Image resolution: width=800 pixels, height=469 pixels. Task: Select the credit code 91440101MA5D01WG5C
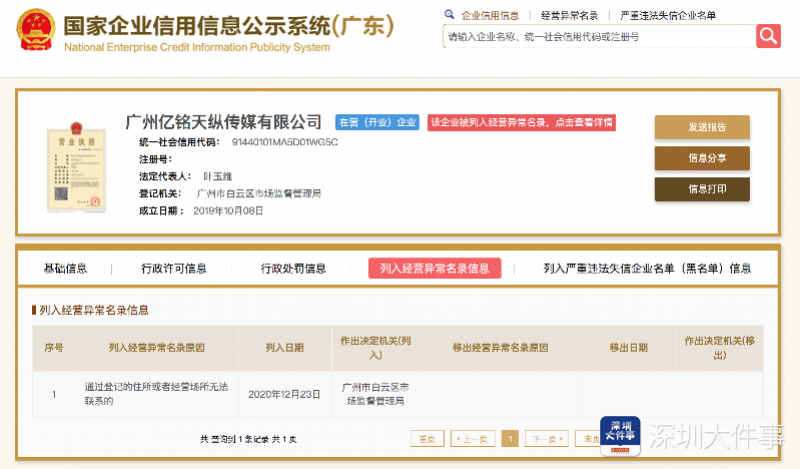[285, 142]
